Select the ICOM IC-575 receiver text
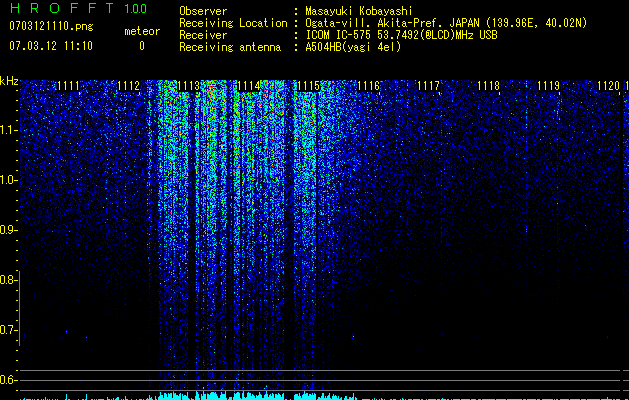629x400 pixels. tap(401, 35)
